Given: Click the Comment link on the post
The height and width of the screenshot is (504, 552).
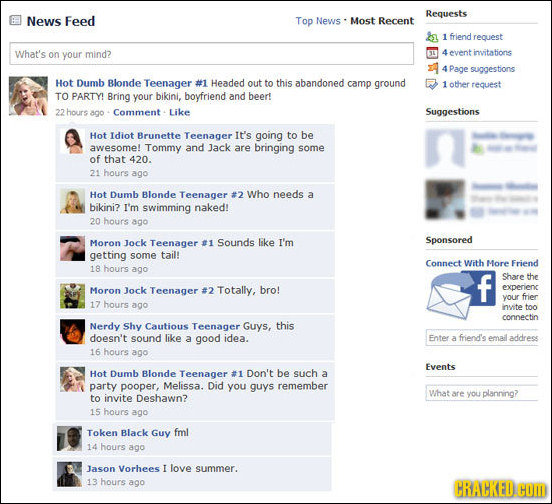Looking at the screenshot, I should tap(137, 112).
